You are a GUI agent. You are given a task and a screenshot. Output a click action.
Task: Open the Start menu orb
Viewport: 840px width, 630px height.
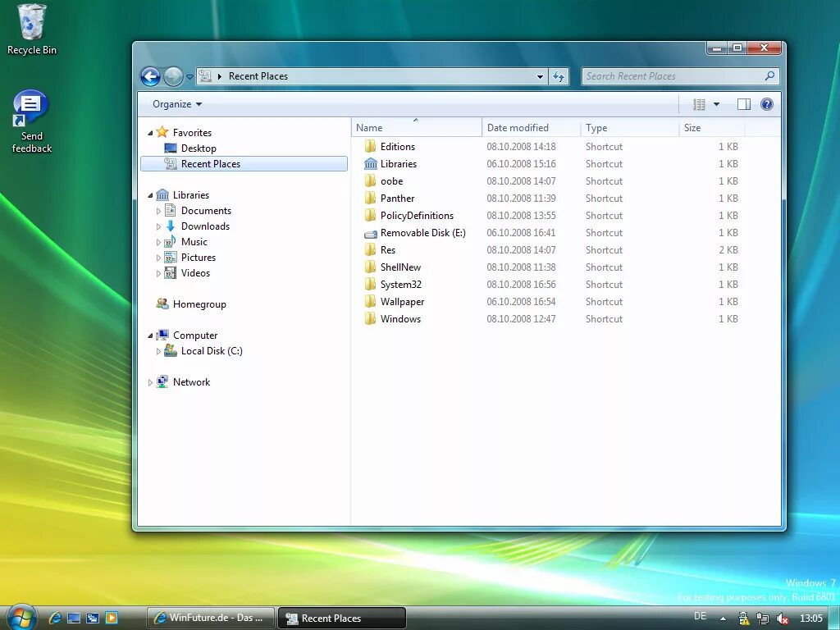[x=21, y=618]
